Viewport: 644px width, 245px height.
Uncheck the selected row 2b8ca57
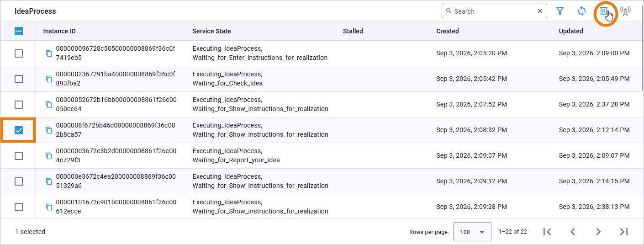[x=19, y=130]
